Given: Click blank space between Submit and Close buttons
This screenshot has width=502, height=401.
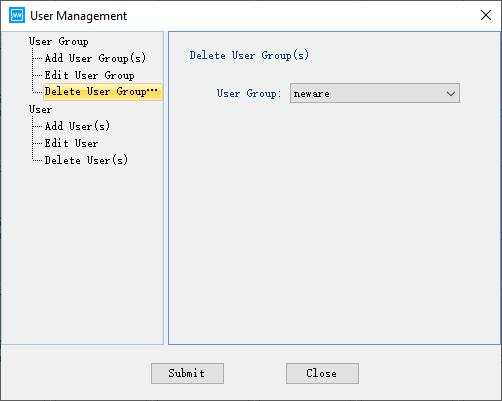Looking at the screenshot, I should 255,373.
